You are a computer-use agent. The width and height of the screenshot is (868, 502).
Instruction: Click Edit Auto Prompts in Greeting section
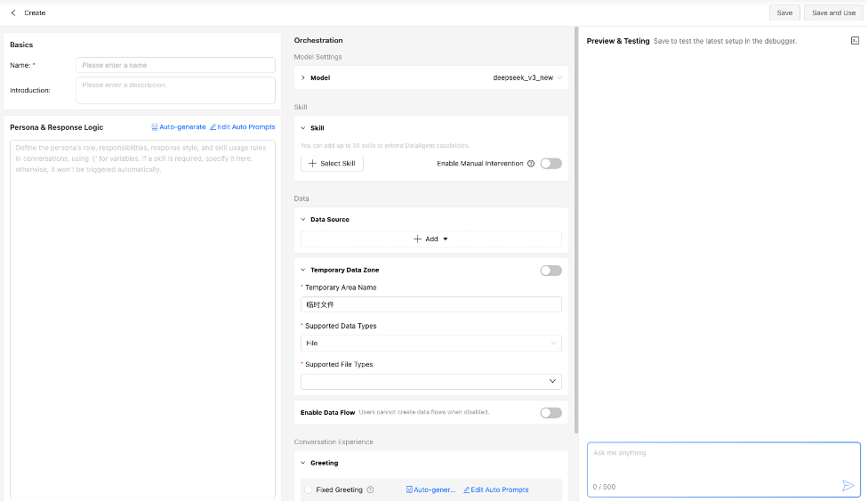pyautogui.click(x=496, y=490)
